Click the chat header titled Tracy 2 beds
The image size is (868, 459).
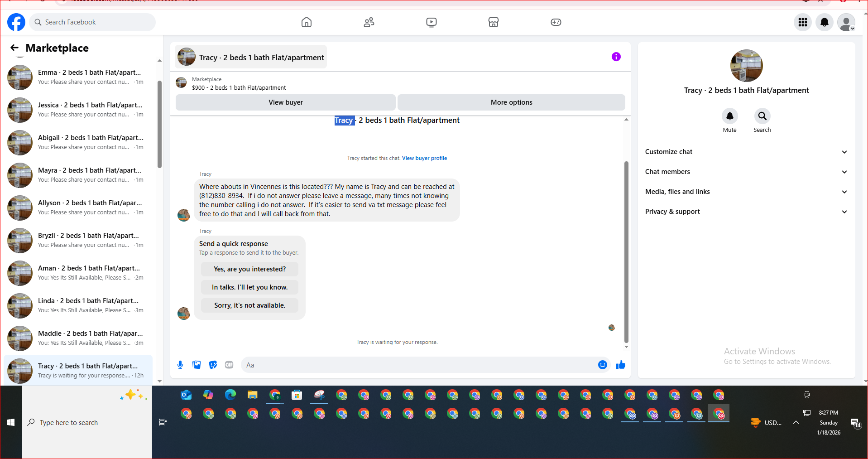click(x=251, y=57)
